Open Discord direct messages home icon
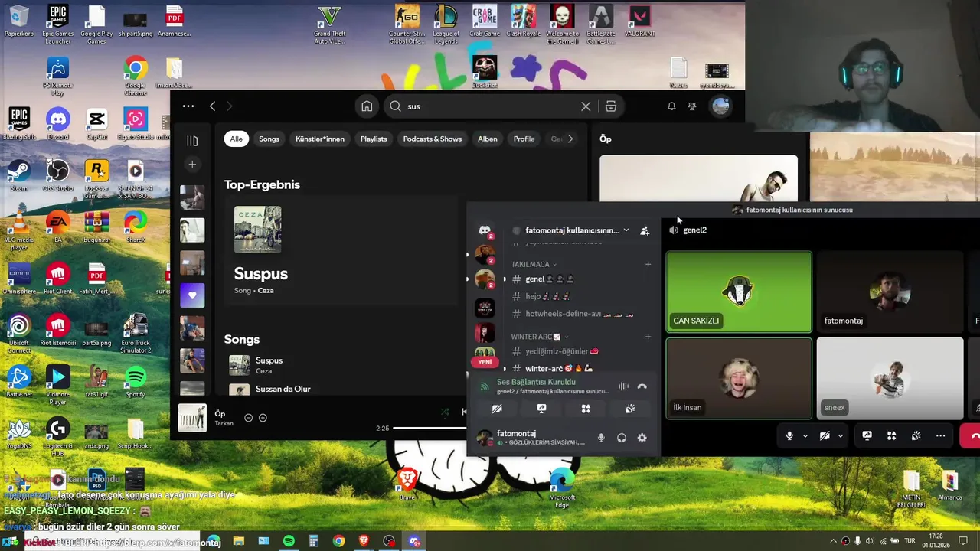The height and width of the screenshot is (551, 980). tap(485, 230)
